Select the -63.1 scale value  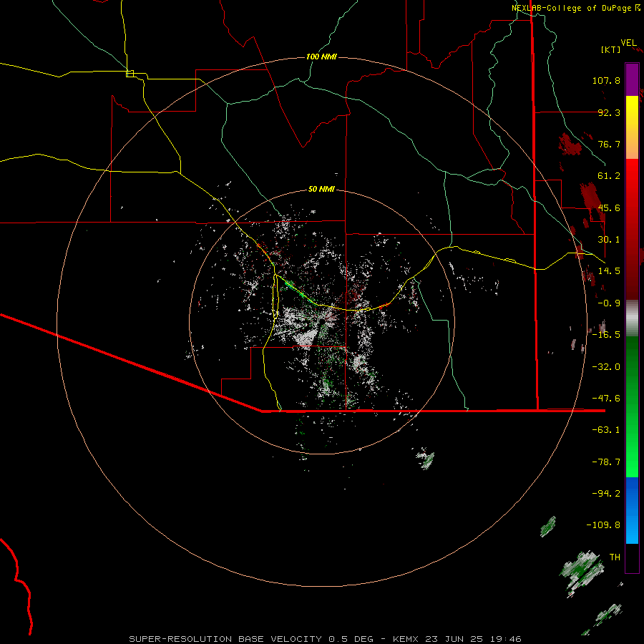606,430
